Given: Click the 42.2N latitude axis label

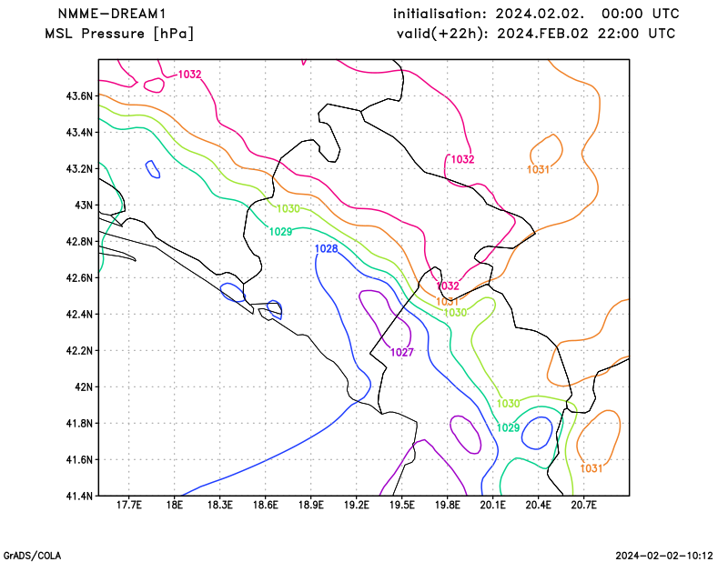Looking at the screenshot, I should pos(79,350).
